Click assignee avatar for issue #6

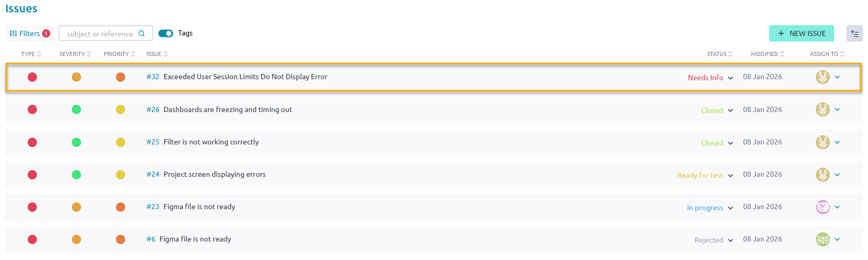click(x=822, y=239)
